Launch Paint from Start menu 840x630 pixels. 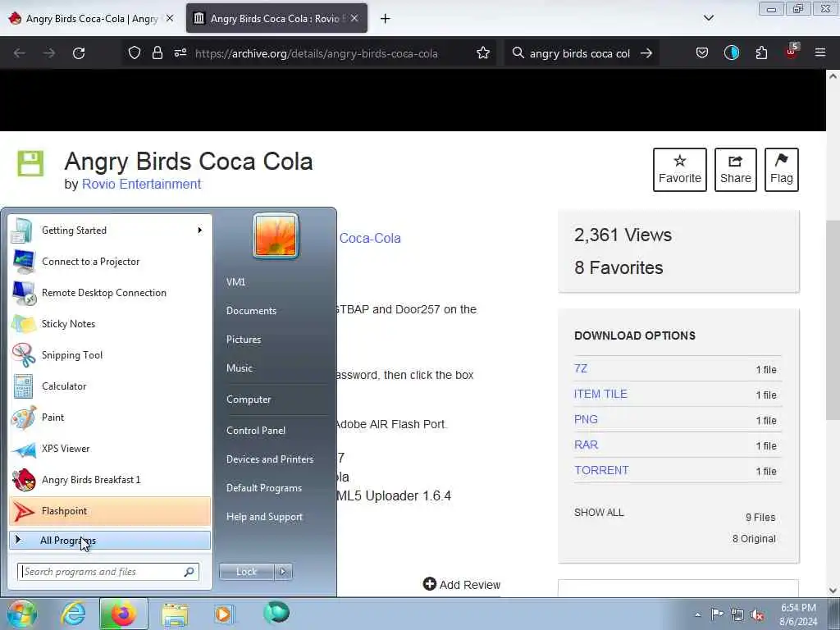pos(110,418)
